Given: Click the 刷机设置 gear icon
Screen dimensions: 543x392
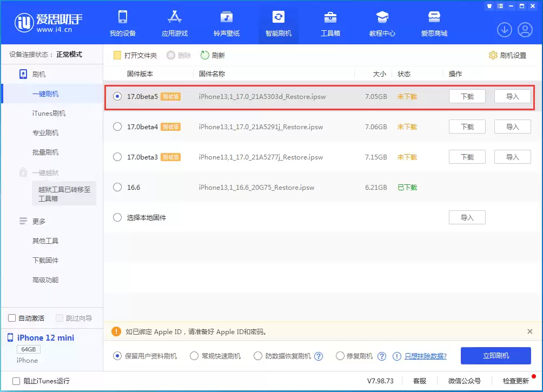Looking at the screenshot, I should pyautogui.click(x=493, y=55).
